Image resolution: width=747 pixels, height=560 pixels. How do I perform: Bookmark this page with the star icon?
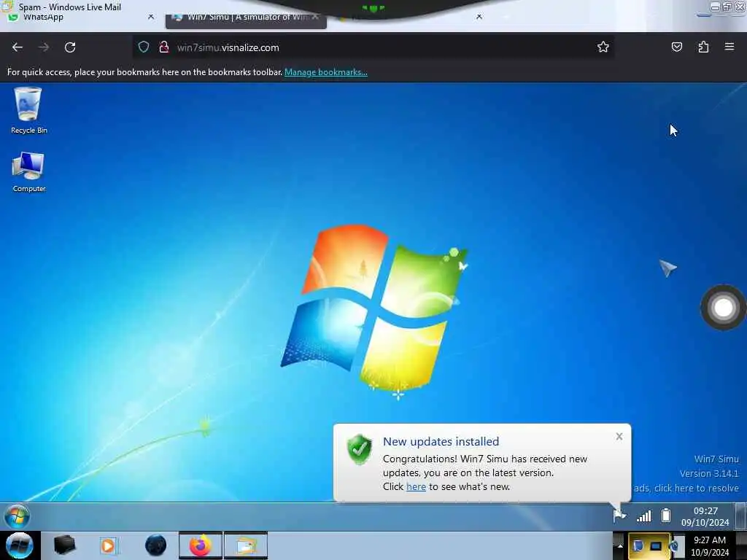coord(603,47)
